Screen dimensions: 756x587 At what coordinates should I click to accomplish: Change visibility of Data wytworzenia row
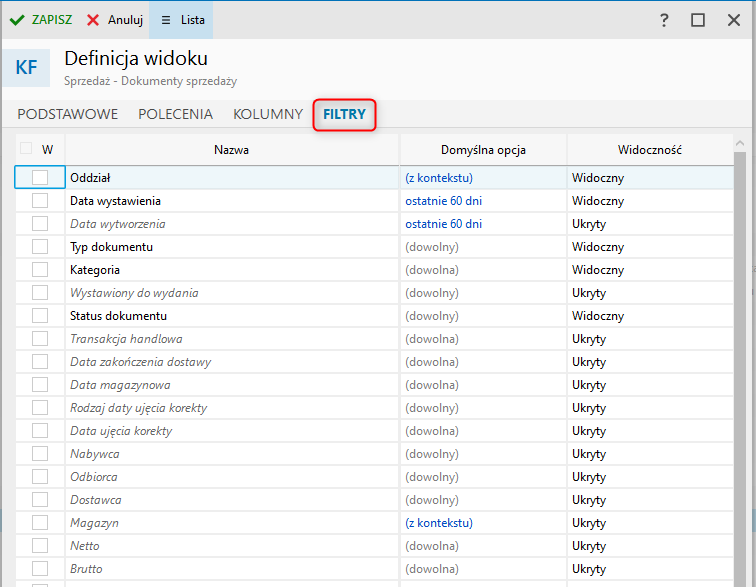pos(589,224)
